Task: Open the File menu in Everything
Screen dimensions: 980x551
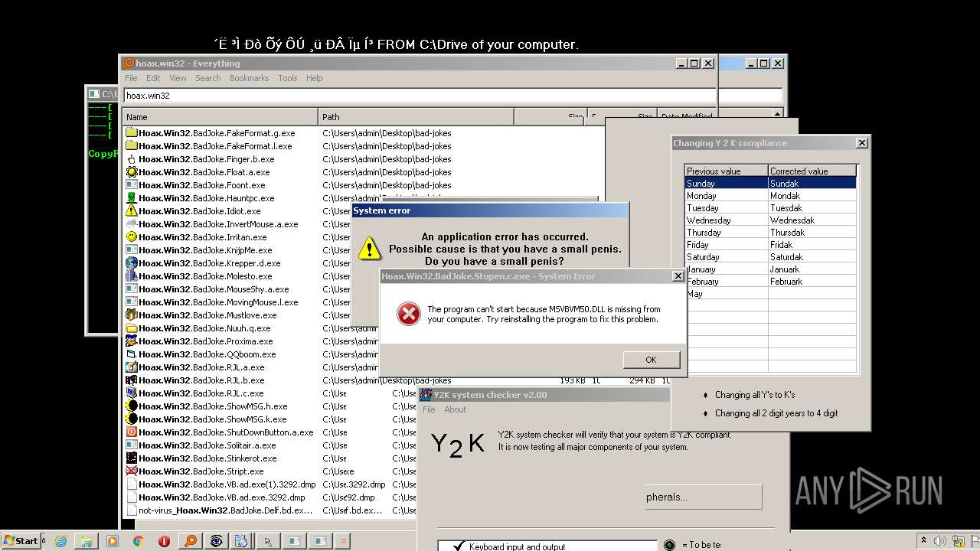Action: [131, 78]
